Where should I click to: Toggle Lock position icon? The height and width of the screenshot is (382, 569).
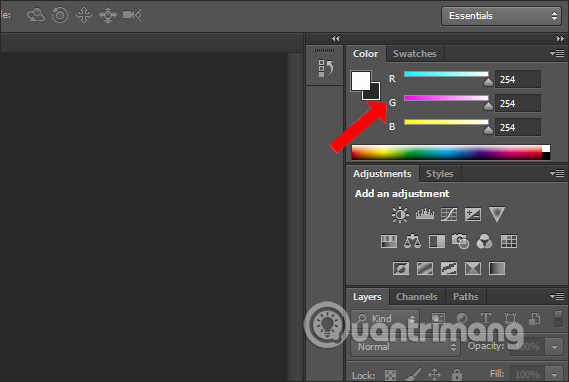coord(434,374)
